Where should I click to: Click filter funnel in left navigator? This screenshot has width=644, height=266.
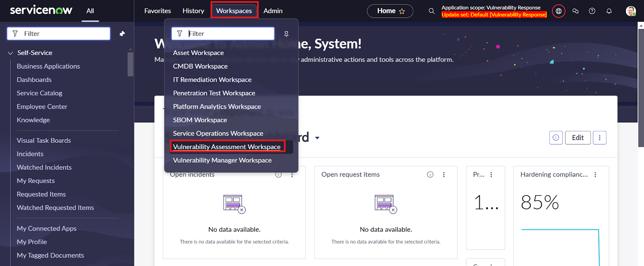[15, 34]
